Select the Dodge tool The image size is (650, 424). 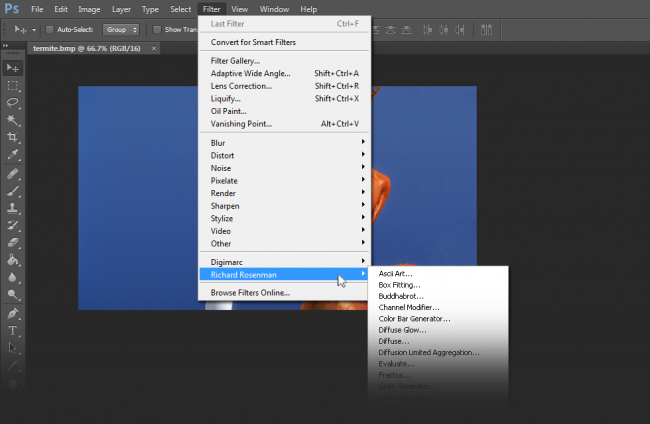(x=12, y=294)
